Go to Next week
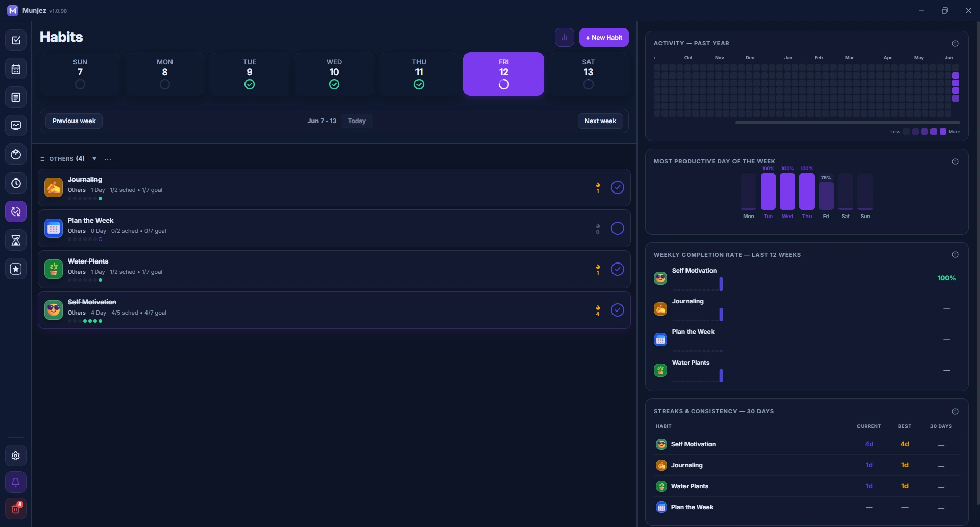The height and width of the screenshot is (527, 980). click(600, 121)
